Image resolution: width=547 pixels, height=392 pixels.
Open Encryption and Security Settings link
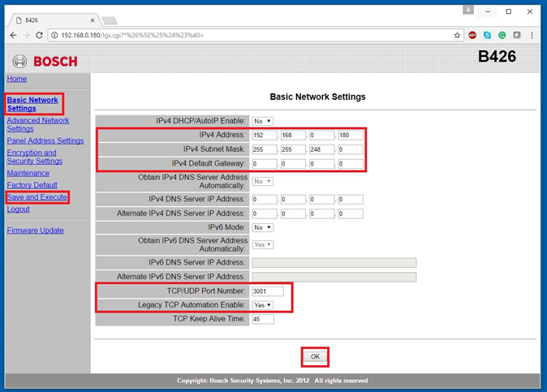(x=35, y=157)
